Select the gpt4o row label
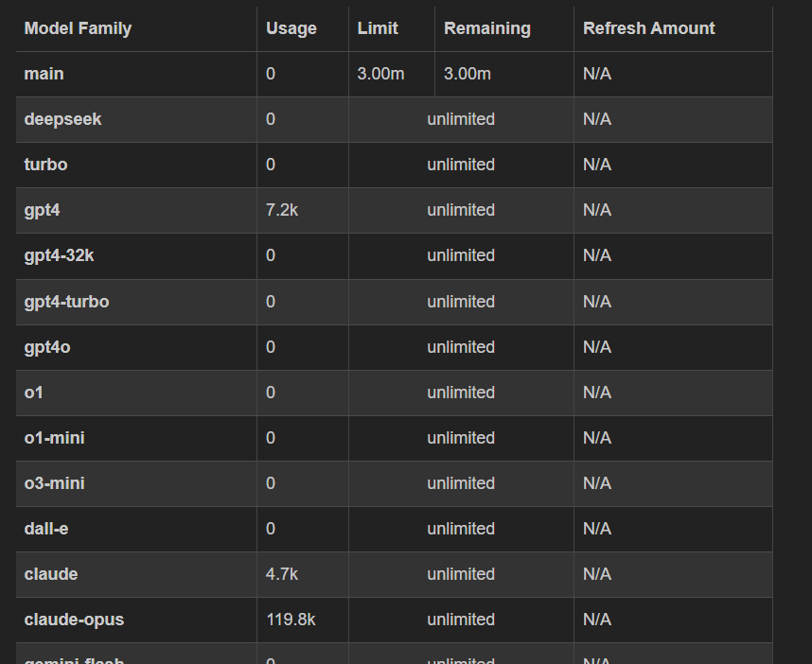Viewport: 812px width, 664px height. pyautogui.click(x=47, y=347)
